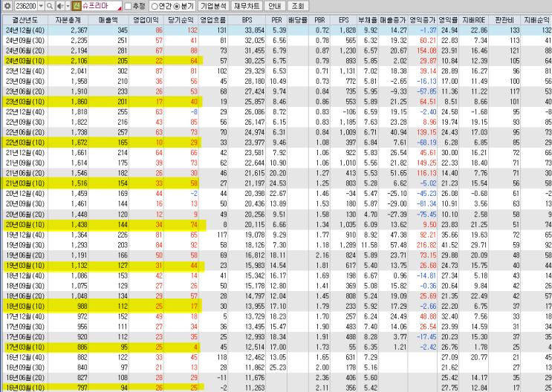Click 영익증가 value 216.82
This screenshot has height=392, width=552.
tap(426, 245)
